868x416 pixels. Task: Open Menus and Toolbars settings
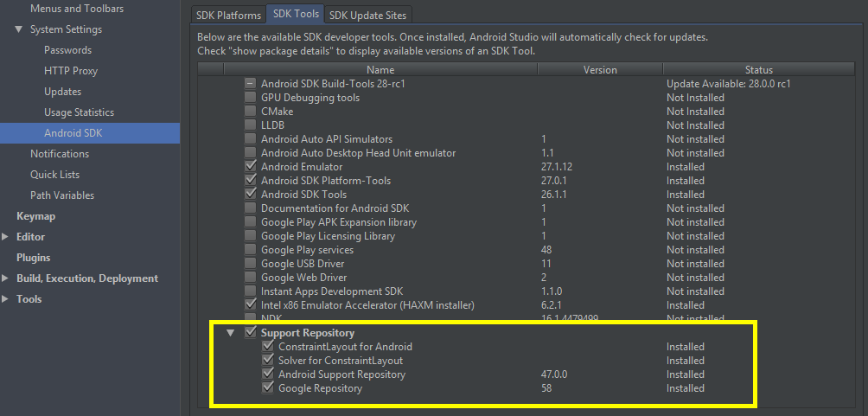click(x=77, y=9)
